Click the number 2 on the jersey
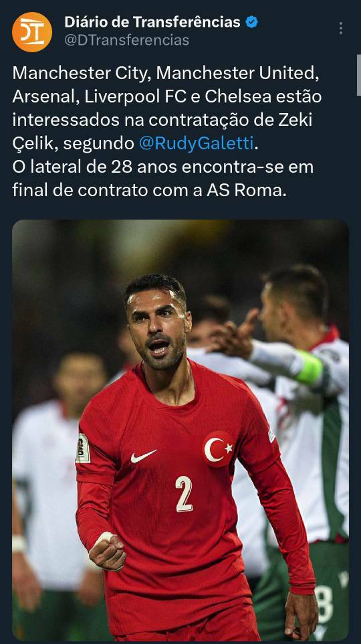Screen dimensions: 361x644 click(x=184, y=494)
